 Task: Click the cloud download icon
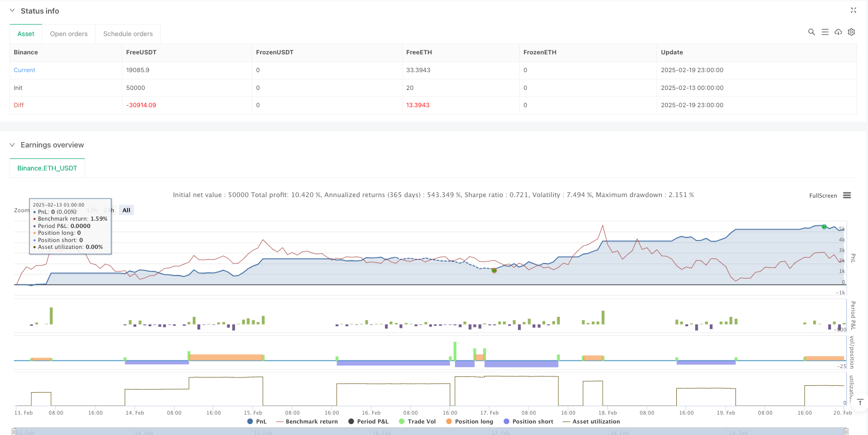tap(838, 32)
